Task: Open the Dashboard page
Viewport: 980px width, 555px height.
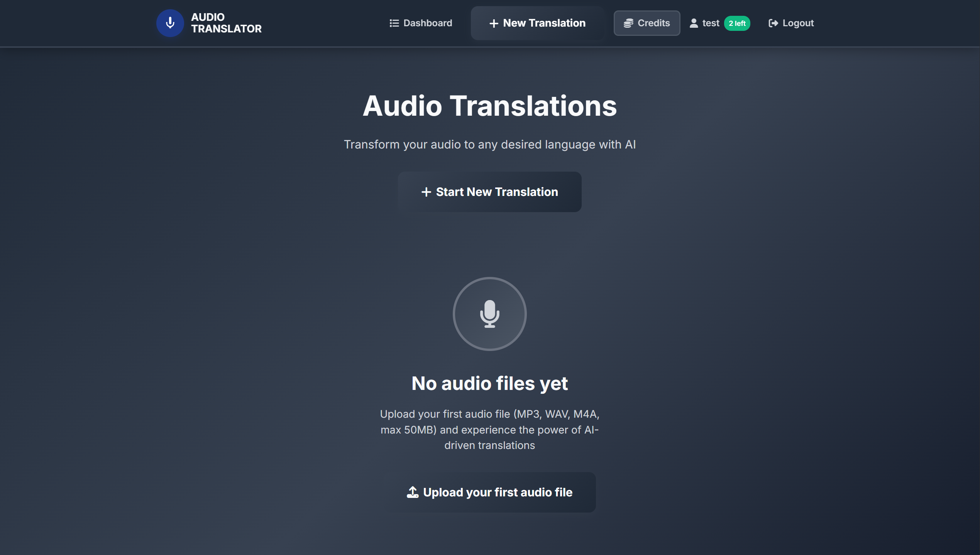Action: (x=421, y=23)
